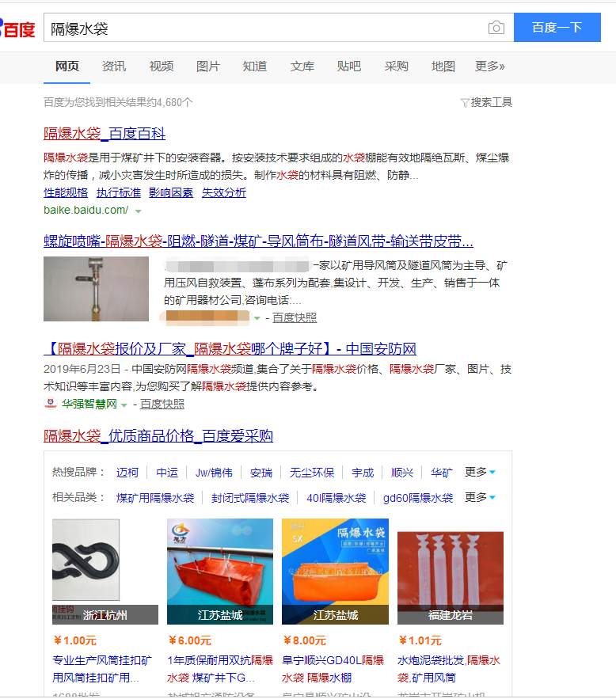This screenshot has width=616, height=699.
Task: Open the 性能规格 sublink
Action: (x=66, y=192)
